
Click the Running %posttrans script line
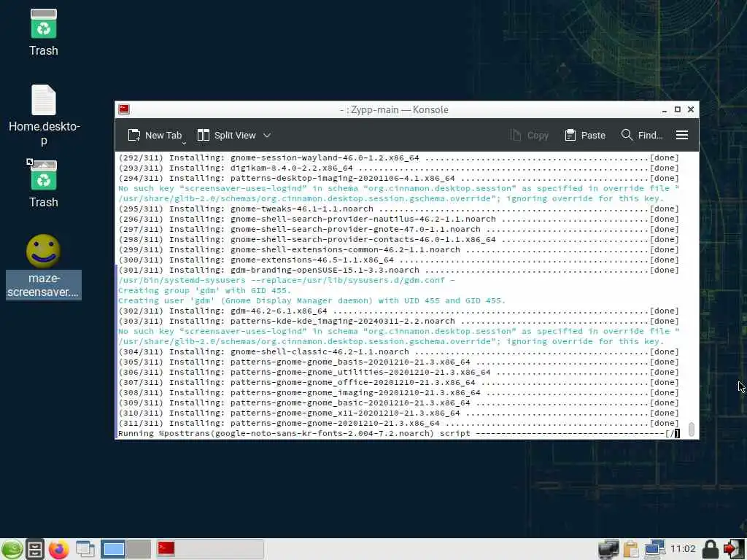point(398,433)
